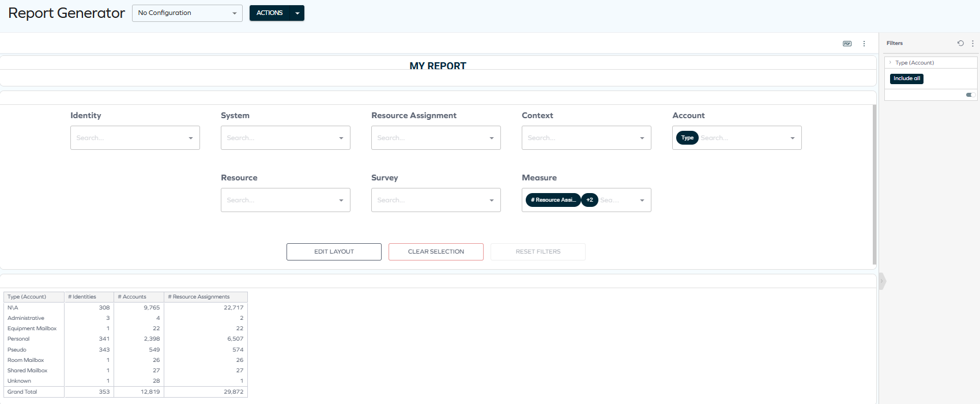Select the Pseudo row label
980x404 pixels.
pyautogui.click(x=17, y=350)
